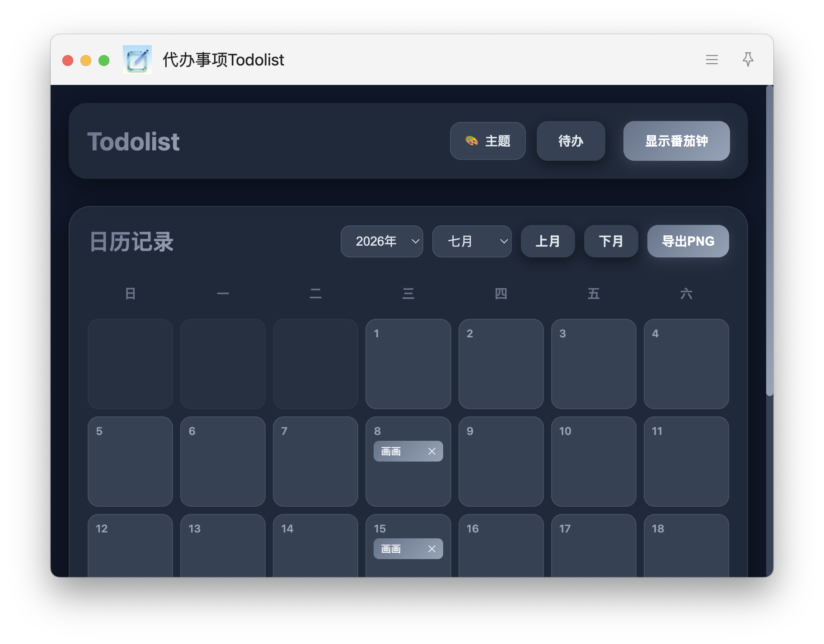824x644 pixels.
Task: Export calendar using 导出PNG button
Action: 688,241
